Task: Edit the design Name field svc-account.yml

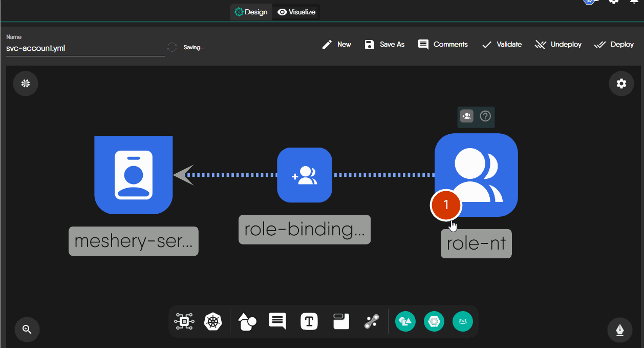Action: pos(84,48)
